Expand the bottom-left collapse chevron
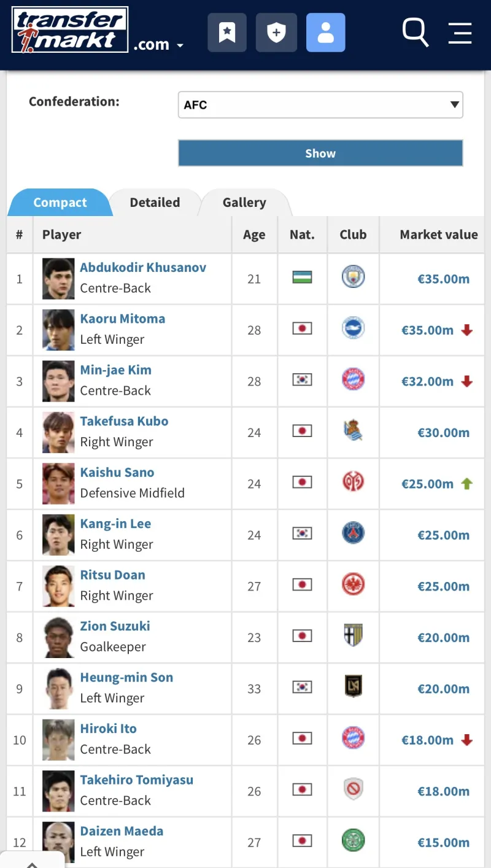The width and height of the screenshot is (491, 868). click(x=32, y=862)
